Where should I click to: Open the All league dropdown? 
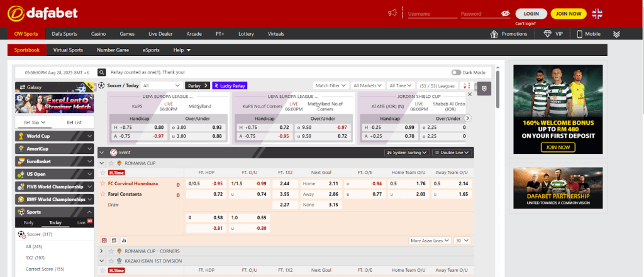162,85
